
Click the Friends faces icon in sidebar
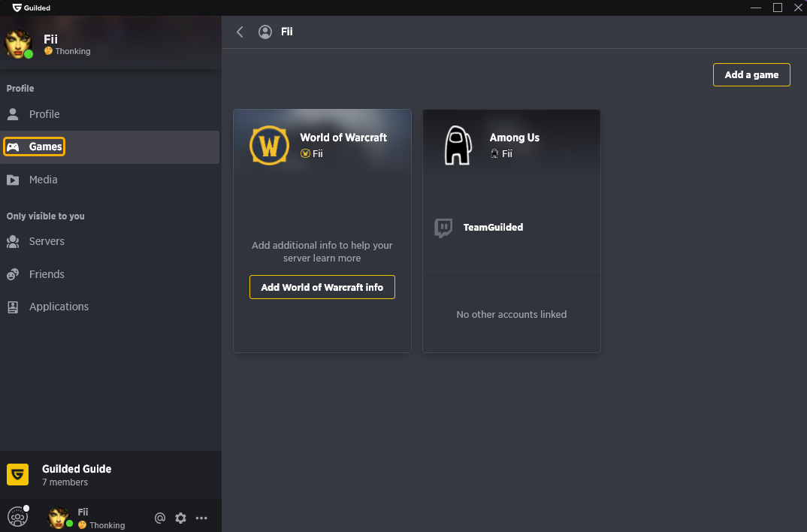(13, 274)
